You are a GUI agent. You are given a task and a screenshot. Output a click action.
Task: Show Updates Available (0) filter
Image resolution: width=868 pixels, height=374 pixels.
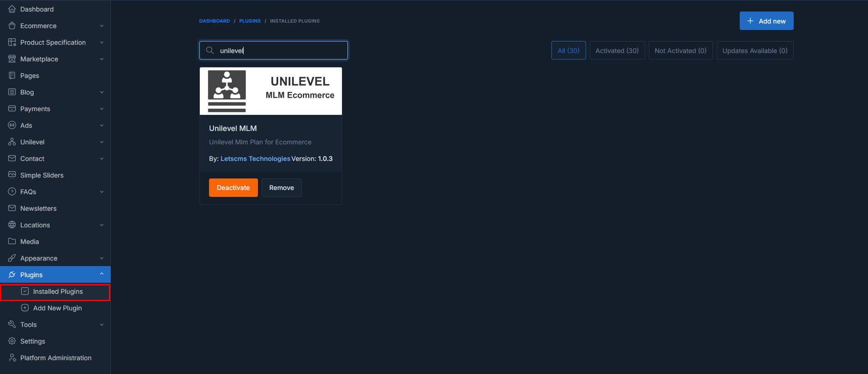click(754, 51)
